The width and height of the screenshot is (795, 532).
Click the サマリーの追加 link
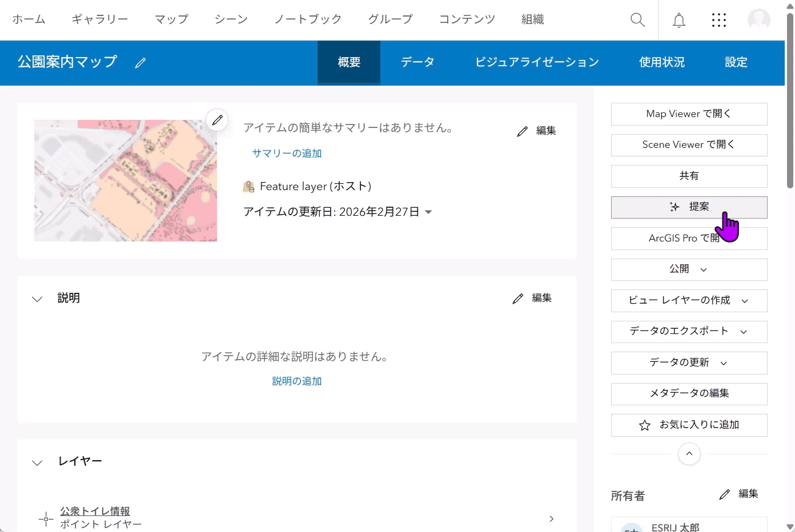[287, 153]
